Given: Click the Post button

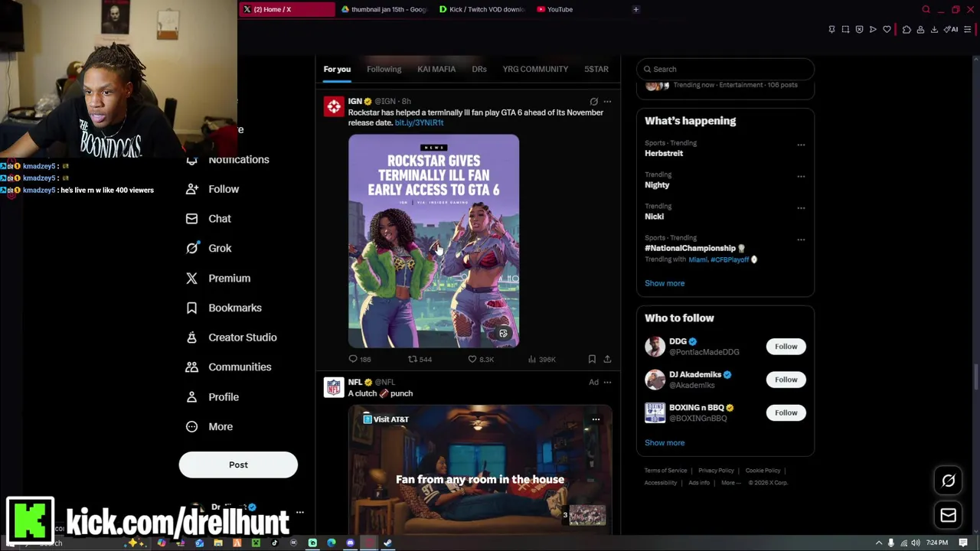Looking at the screenshot, I should click(x=238, y=465).
